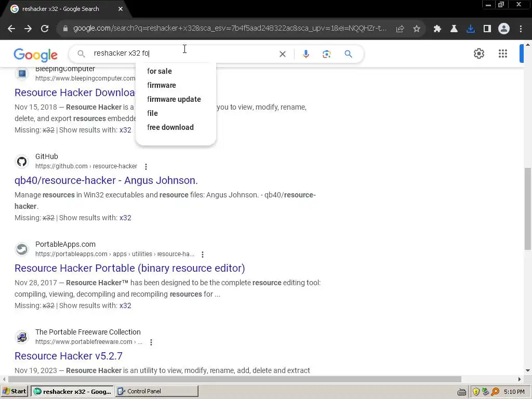This screenshot has height=399, width=532.
Task: Click x32 link under GitHub result
Action: click(x=125, y=218)
